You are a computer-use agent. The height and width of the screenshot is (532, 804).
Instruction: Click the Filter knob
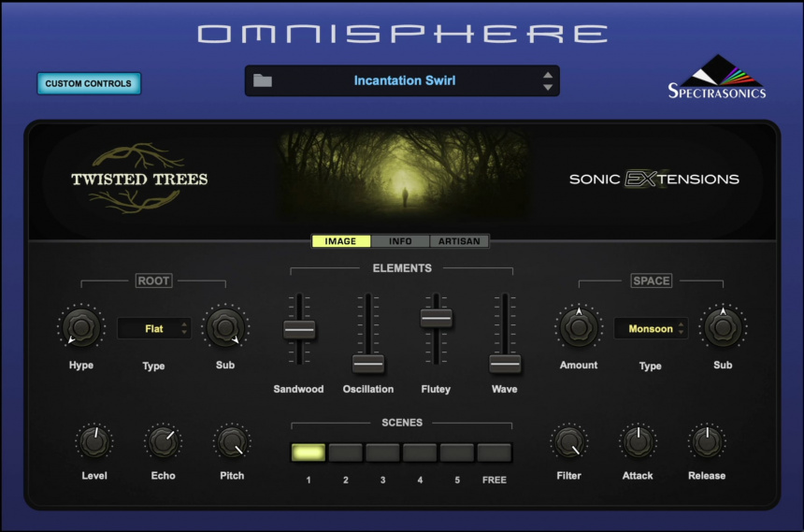[569, 441]
